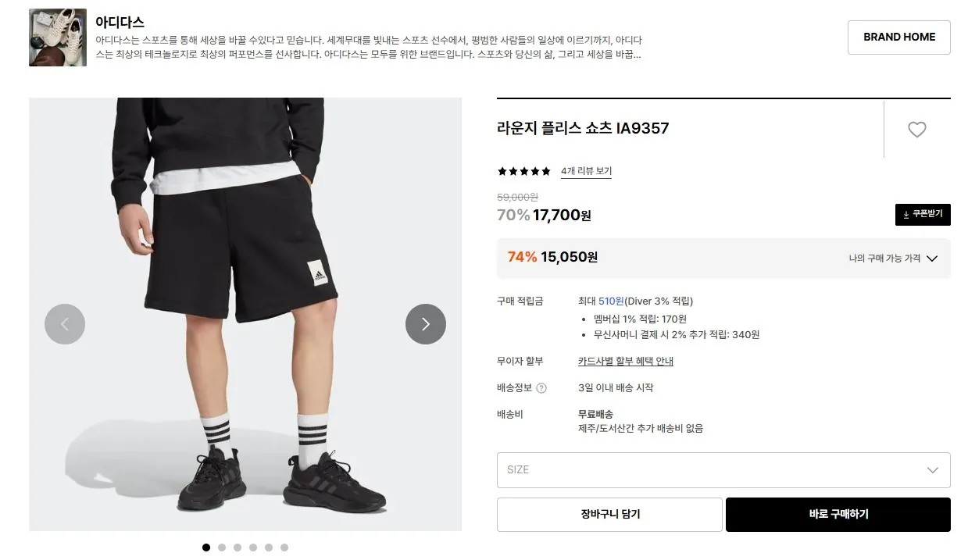The width and height of the screenshot is (968, 560).
Task: Click the product title 라운지 플리스 쇼츠 IA9357
Action: pos(583,128)
